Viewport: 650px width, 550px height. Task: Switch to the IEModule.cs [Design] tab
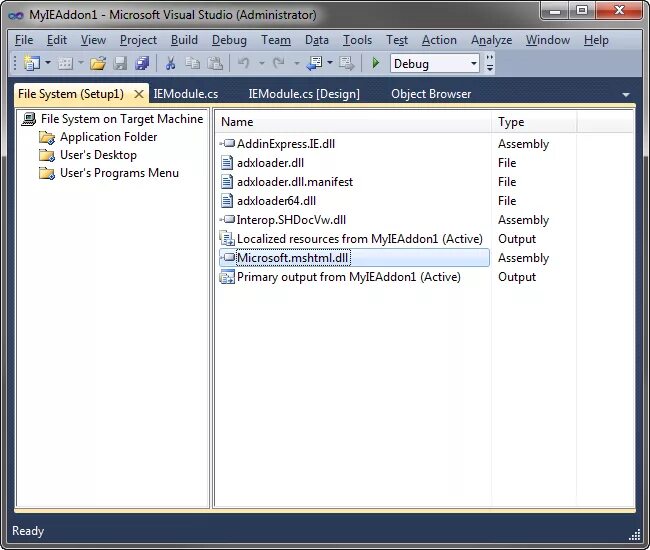click(304, 94)
